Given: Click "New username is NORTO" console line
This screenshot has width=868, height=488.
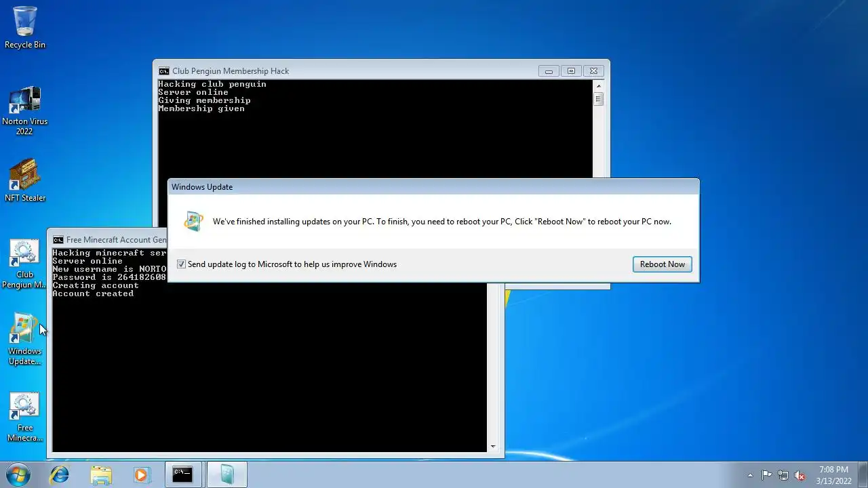Looking at the screenshot, I should (109, 269).
